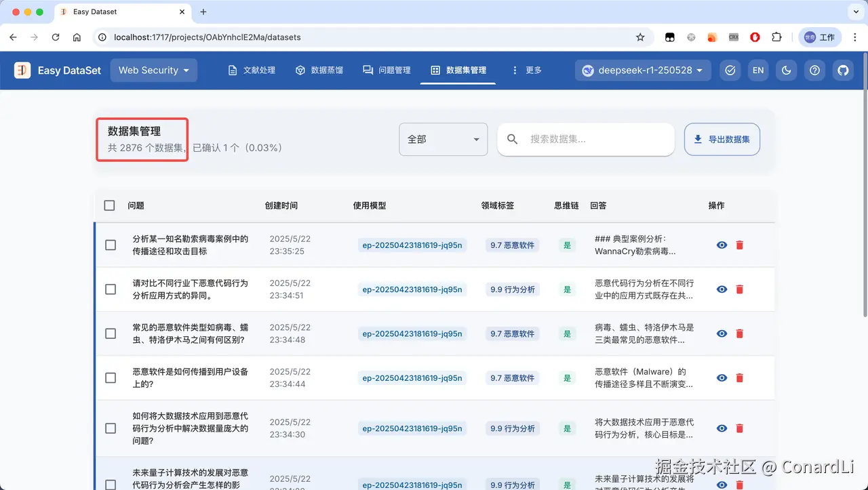Check row 请对比不同行业下恶意代码行为

point(111,289)
